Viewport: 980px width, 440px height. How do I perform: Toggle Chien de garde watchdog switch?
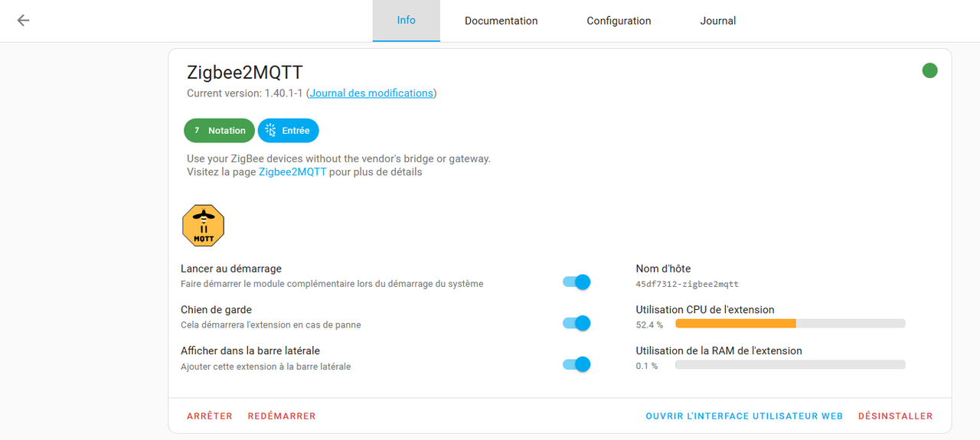[x=577, y=323]
